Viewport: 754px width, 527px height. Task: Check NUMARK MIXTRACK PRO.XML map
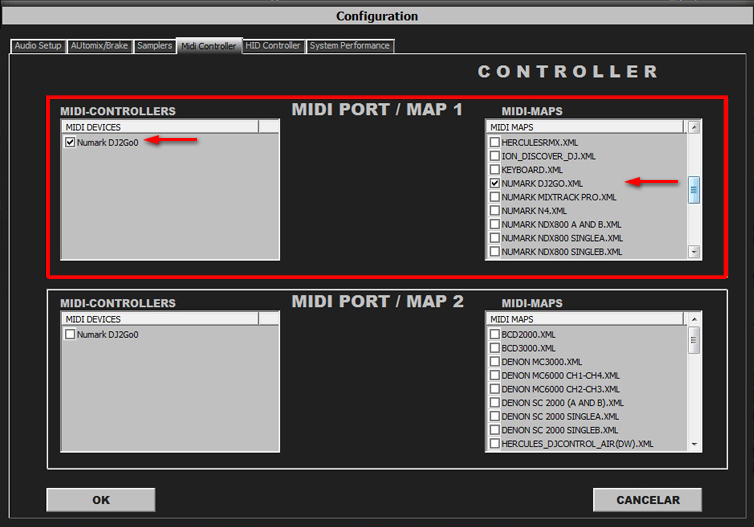coord(495,198)
